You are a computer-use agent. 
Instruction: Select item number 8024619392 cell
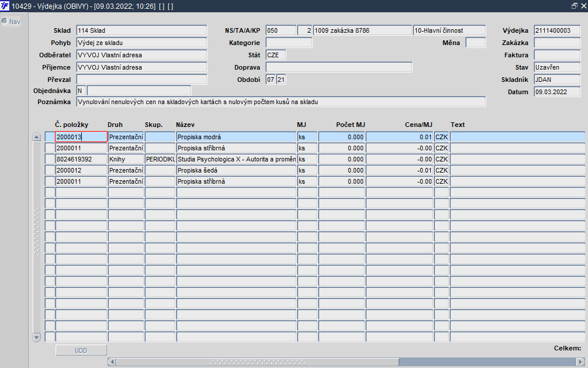point(81,159)
